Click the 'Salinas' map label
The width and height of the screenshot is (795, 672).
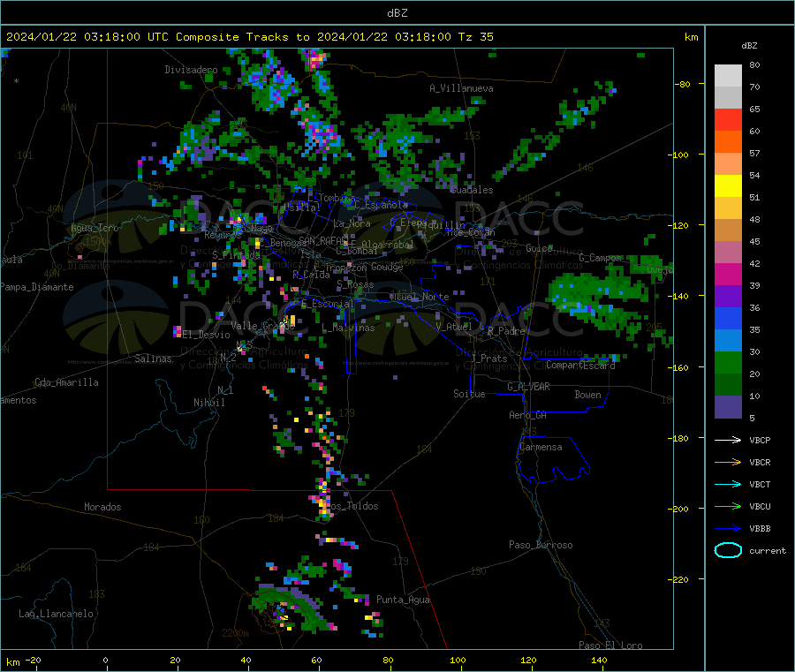click(x=153, y=359)
